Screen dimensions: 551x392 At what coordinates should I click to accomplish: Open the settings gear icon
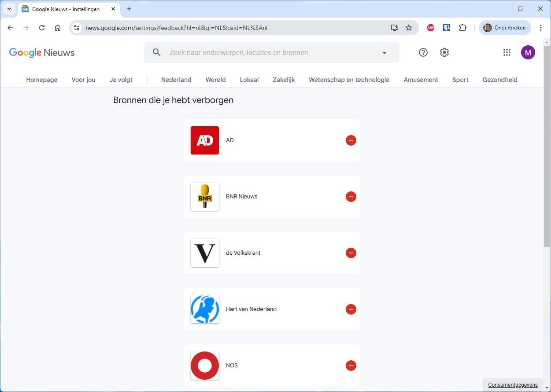pyautogui.click(x=444, y=52)
